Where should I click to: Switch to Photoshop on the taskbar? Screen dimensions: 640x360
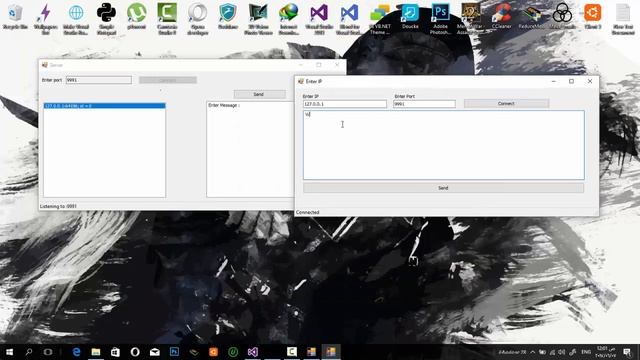(x=174, y=352)
